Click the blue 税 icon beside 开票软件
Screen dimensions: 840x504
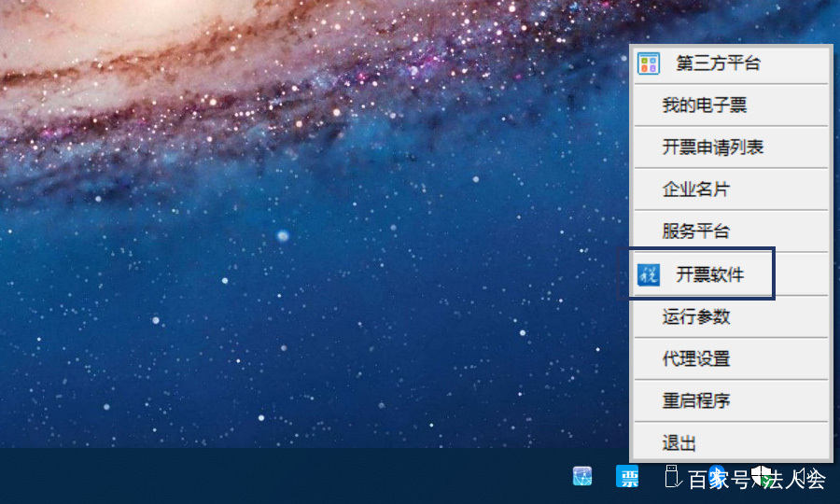[649, 274]
